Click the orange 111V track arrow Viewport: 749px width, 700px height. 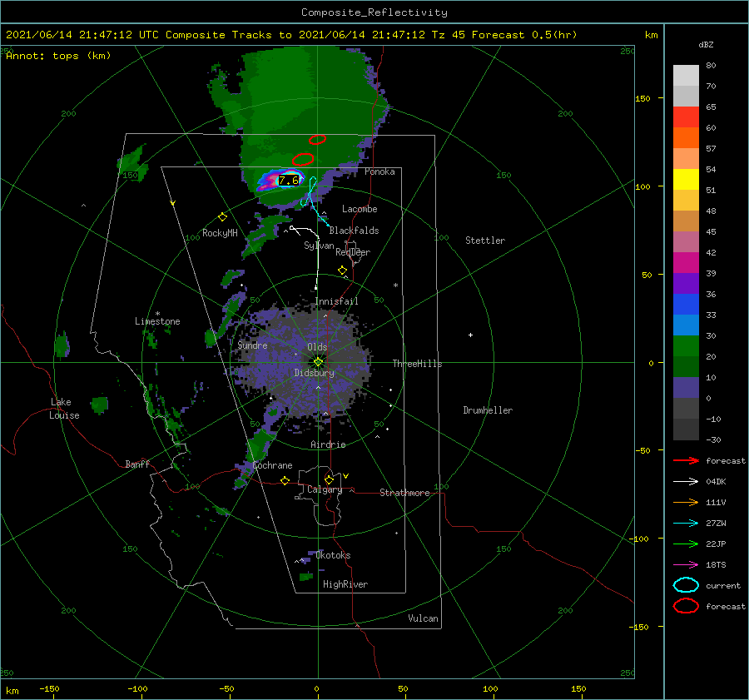[686, 502]
